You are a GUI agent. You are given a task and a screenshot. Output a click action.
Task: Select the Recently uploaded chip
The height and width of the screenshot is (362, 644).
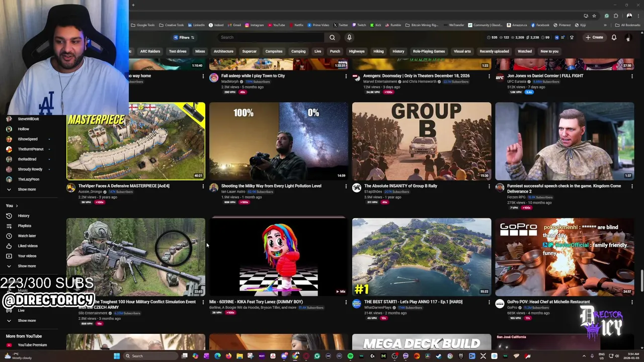(494, 51)
